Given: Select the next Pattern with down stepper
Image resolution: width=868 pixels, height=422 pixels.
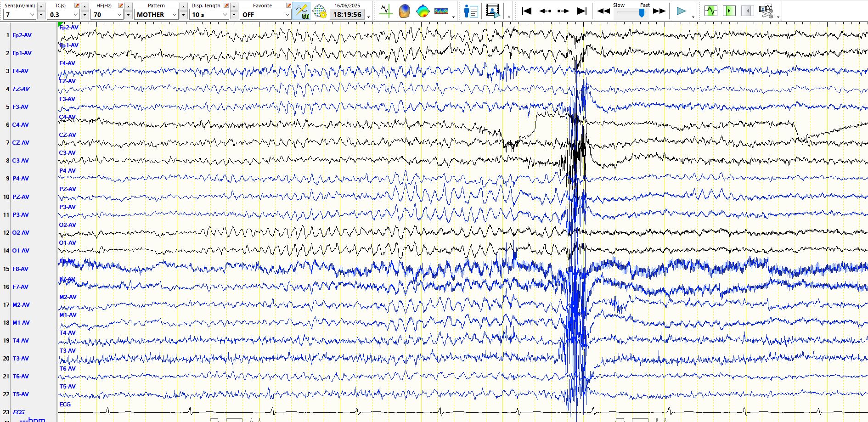Looking at the screenshot, I should [x=183, y=15].
